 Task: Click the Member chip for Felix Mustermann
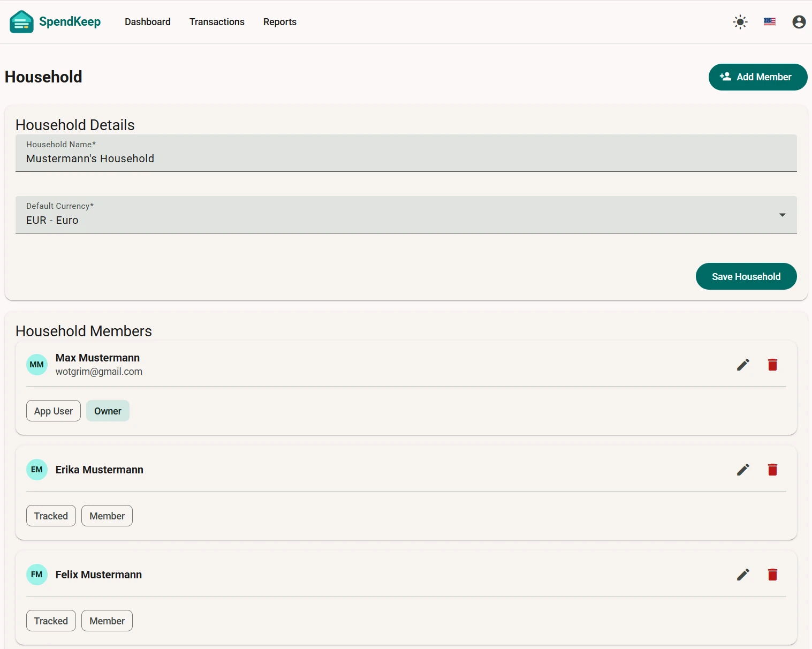(x=107, y=621)
